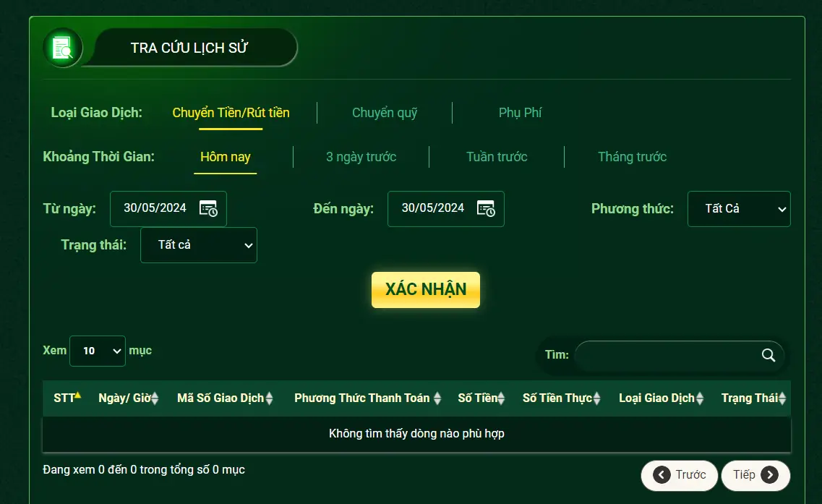The width and height of the screenshot is (822, 504).
Task: Switch to the Chuyển quỹ tab
Action: pos(385,113)
